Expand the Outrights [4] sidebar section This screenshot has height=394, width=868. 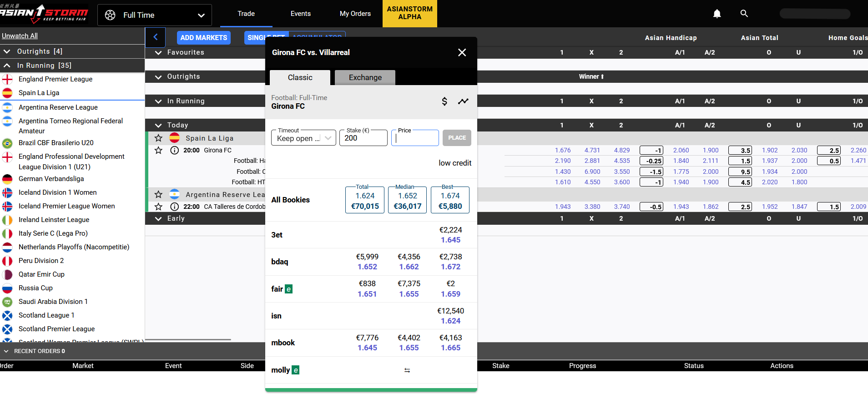click(x=72, y=51)
